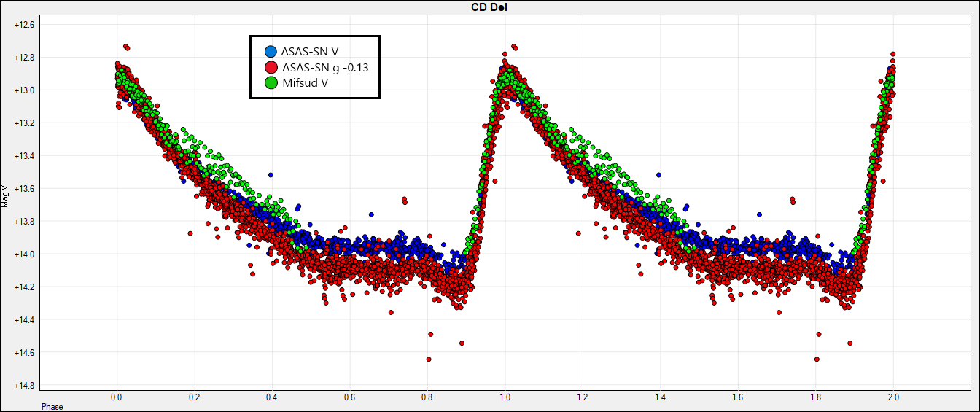
Task: Click the +14.0 y-axis tick label
Action: 24,254
